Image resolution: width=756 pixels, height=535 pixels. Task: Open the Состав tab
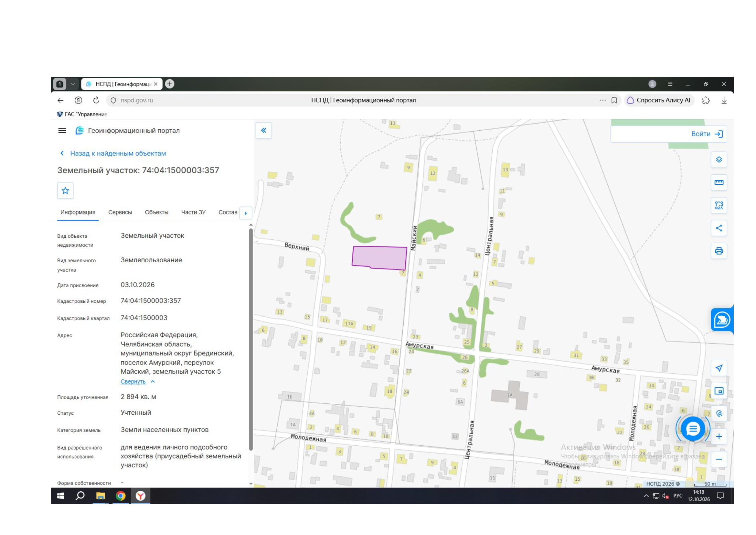(228, 213)
